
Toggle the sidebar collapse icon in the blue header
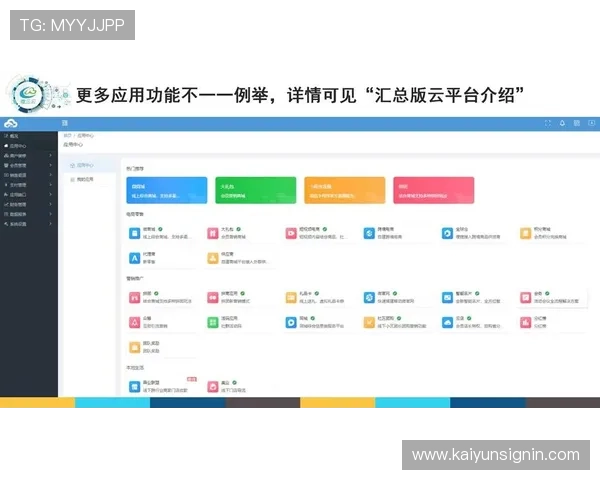(x=65, y=123)
